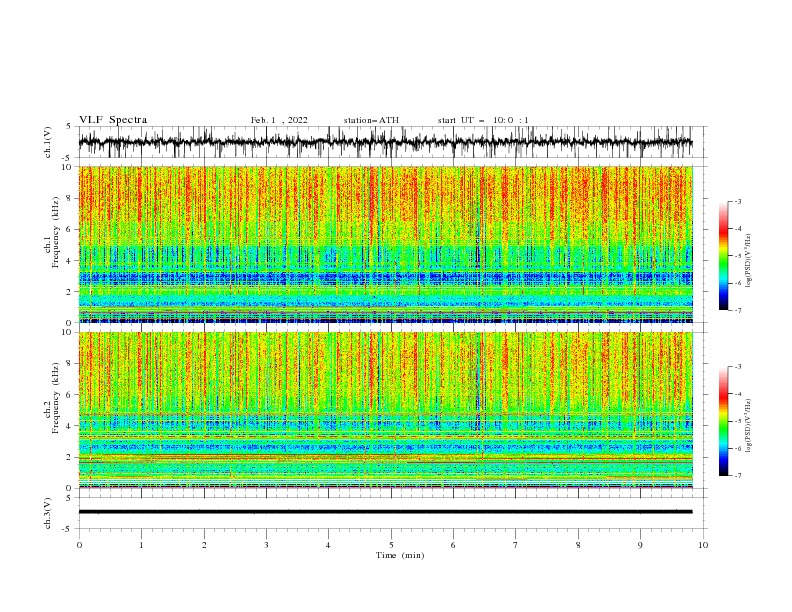The width and height of the screenshot is (792, 612).
Task: Click the "4" frequency tick of ch.2 spectrogram
Action: [x=70, y=426]
